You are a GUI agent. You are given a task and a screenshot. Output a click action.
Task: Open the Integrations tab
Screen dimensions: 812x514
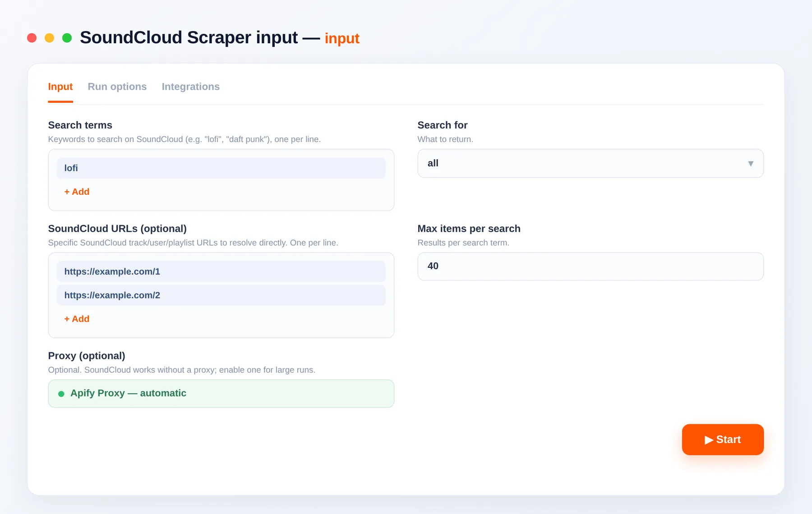tap(190, 87)
